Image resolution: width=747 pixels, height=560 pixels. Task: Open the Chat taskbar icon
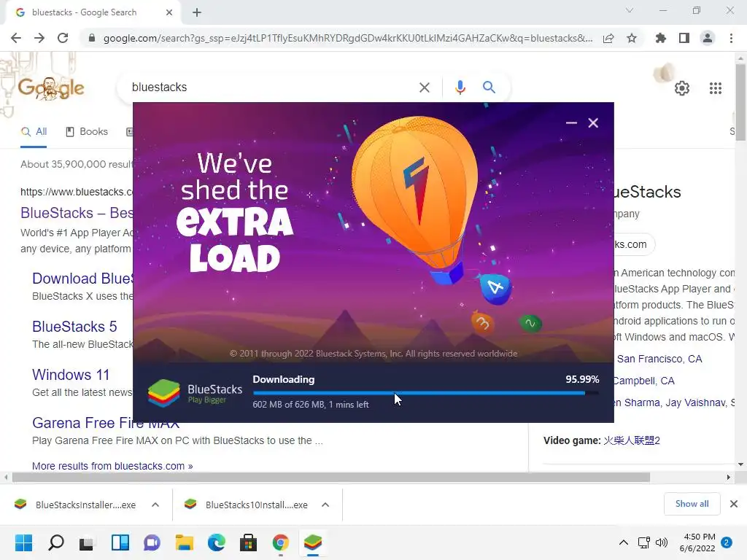[x=152, y=542]
